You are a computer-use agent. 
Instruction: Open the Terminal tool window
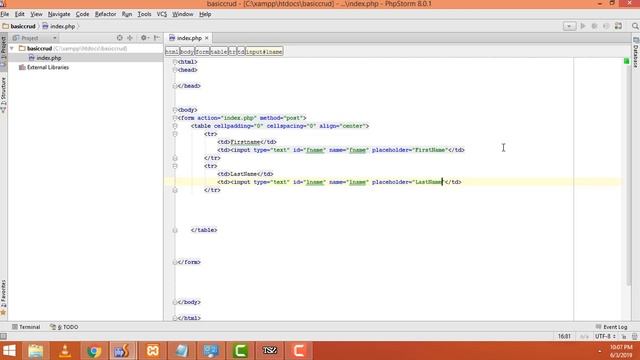pyautogui.click(x=26, y=327)
